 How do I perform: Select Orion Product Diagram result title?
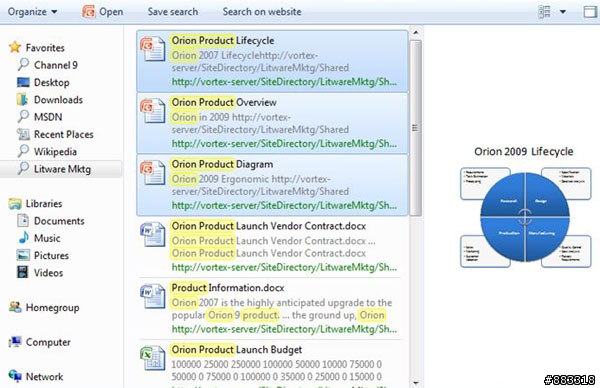point(222,164)
